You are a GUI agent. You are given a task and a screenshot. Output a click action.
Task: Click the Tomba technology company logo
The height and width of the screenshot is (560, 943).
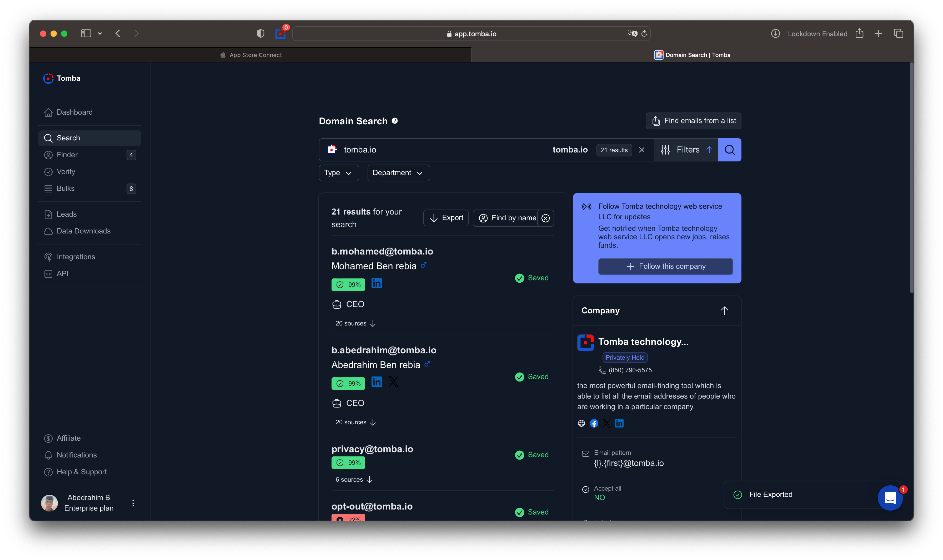tap(585, 343)
